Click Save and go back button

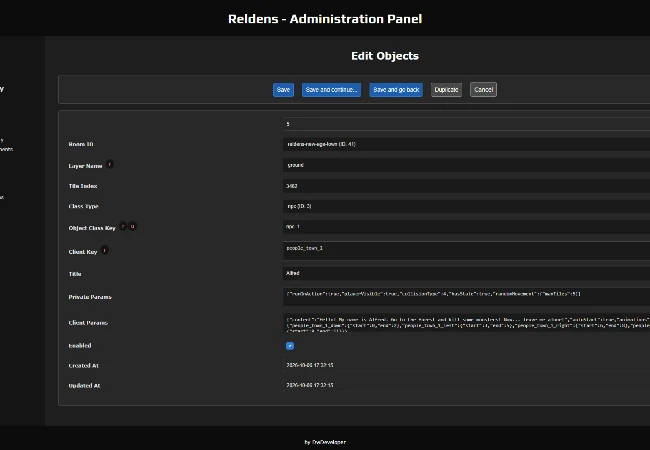(x=396, y=90)
